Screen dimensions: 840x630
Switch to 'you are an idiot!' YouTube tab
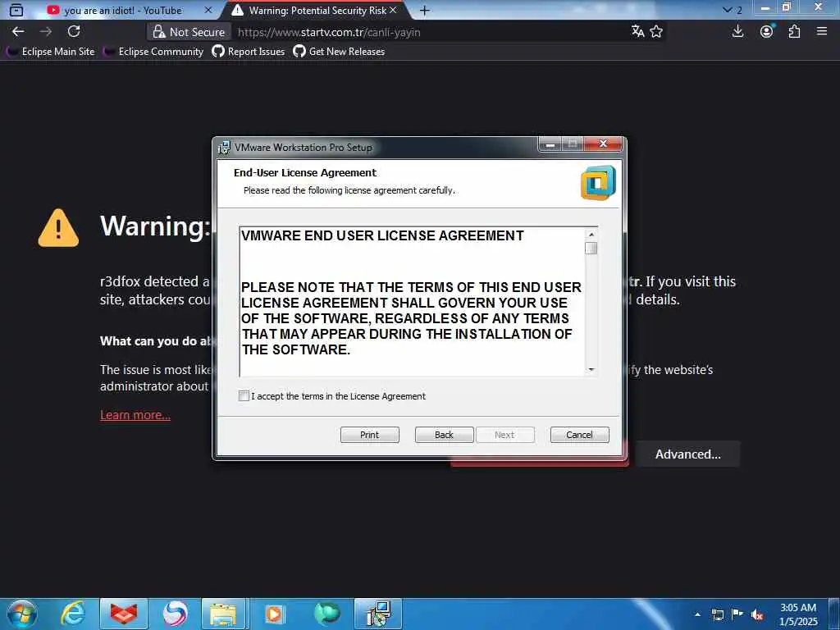(123, 10)
